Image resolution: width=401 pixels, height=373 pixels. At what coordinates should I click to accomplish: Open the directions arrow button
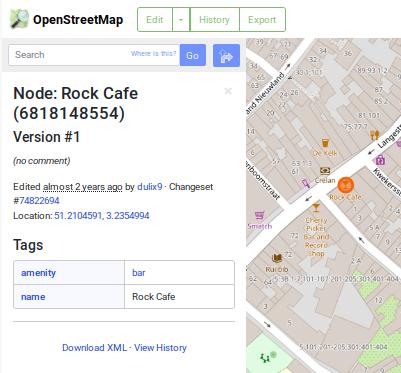tap(226, 55)
